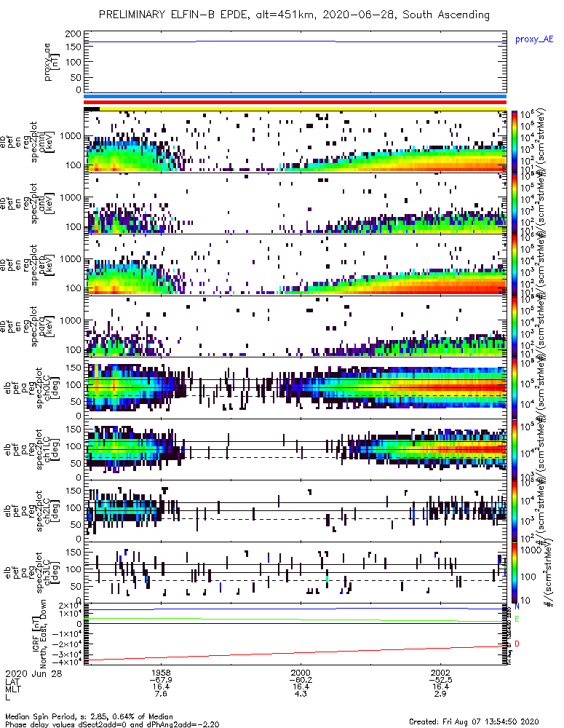Click the yellow horizontal status bar
564x728 pixels.
(303, 108)
